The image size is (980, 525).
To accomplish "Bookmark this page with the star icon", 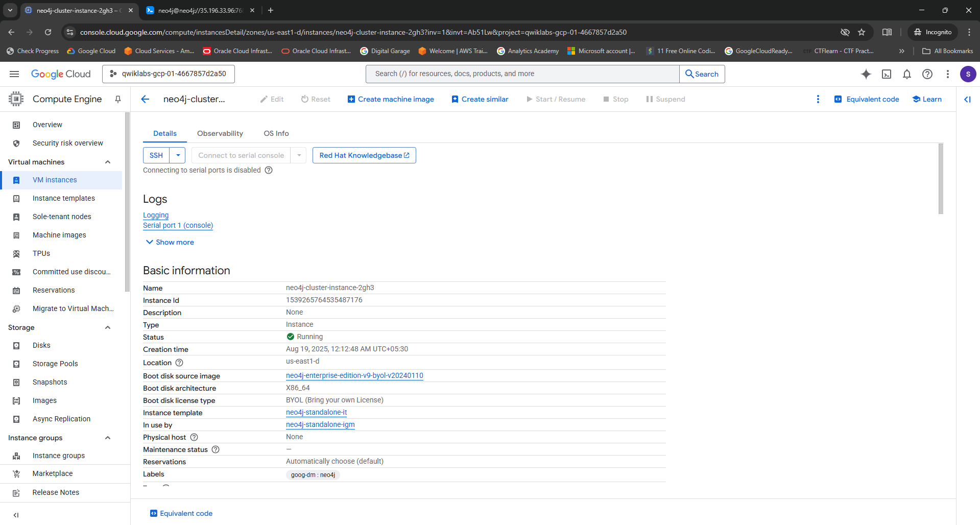I will pos(862,32).
